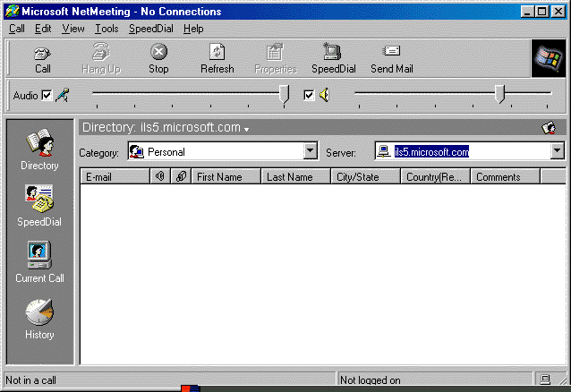Sort by the First Name column header
Image resolution: width=571 pixels, height=392 pixels.
coord(226,176)
